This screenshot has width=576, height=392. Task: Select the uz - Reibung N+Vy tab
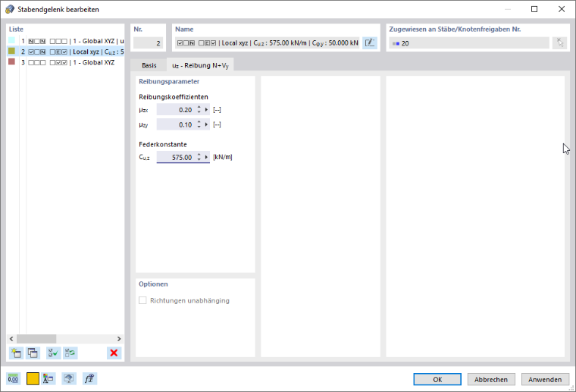[200, 65]
